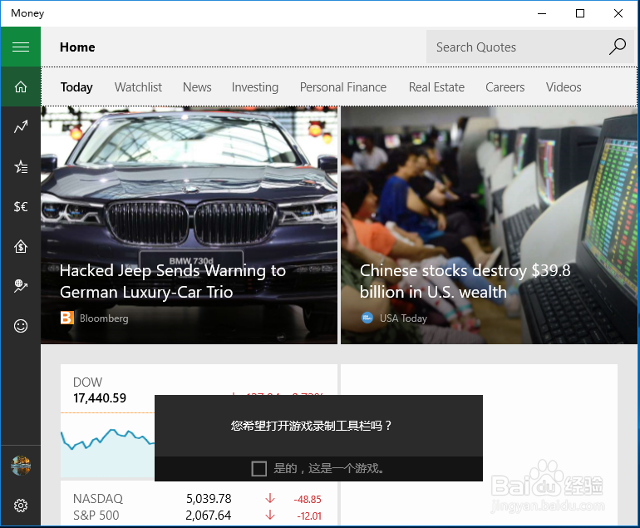Open Currencies $€ icon in sidebar

(x=21, y=206)
